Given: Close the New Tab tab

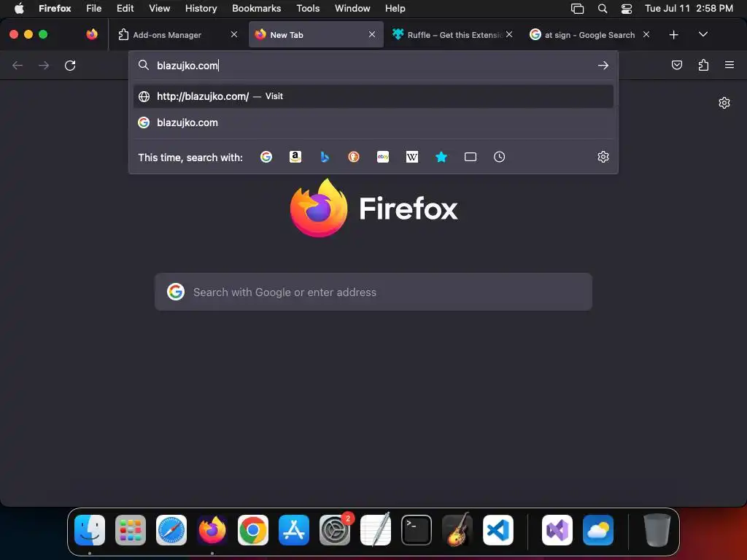Looking at the screenshot, I should tap(372, 34).
